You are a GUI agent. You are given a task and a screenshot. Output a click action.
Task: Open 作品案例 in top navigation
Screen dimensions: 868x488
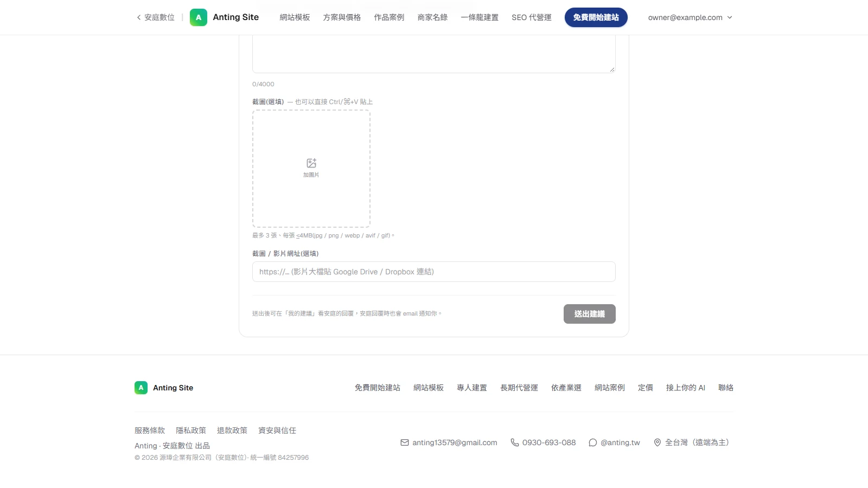tap(389, 17)
